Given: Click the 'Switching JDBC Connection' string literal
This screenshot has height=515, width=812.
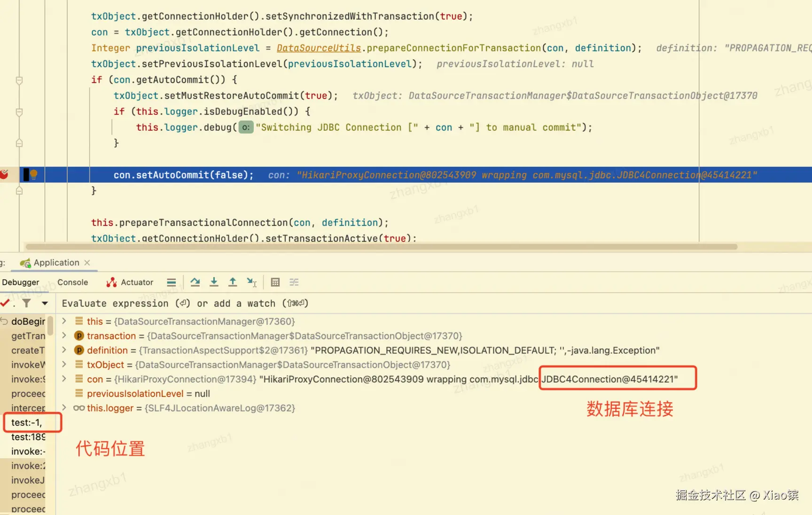Looking at the screenshot, I should click(337, 127).
